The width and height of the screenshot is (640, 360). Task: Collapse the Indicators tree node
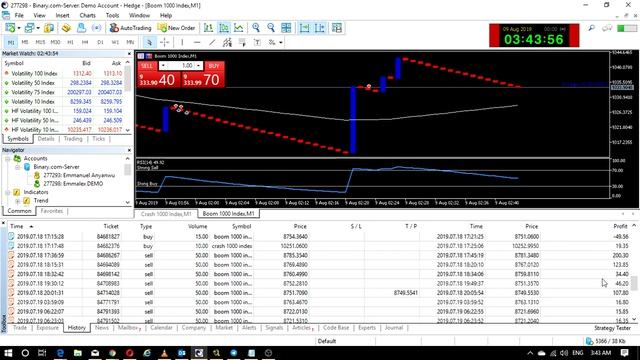[8, 192]
